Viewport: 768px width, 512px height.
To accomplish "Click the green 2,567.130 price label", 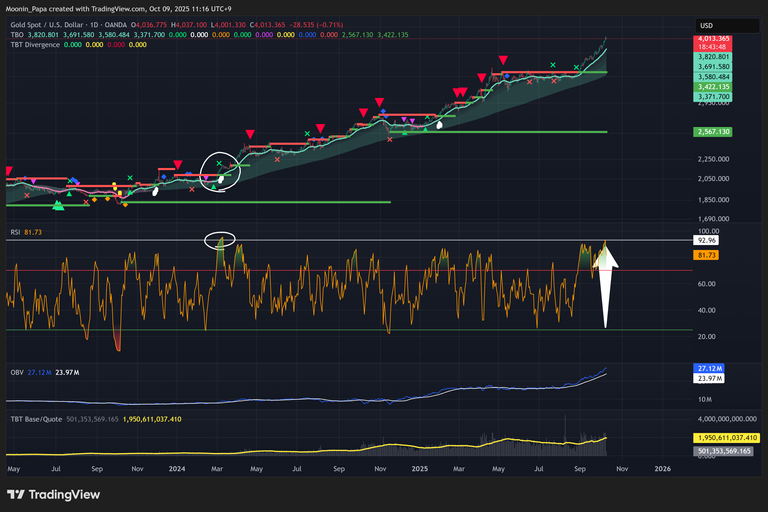I will tap(714, 131).
